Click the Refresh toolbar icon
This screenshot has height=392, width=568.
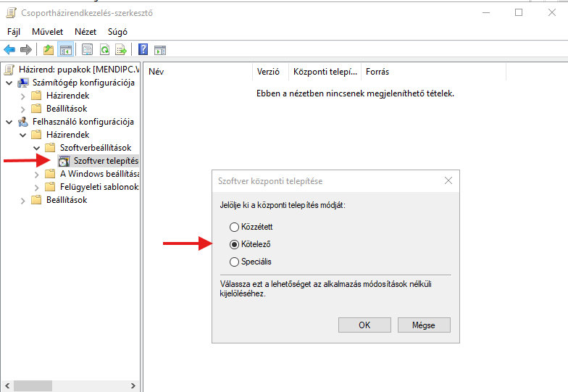104,50
